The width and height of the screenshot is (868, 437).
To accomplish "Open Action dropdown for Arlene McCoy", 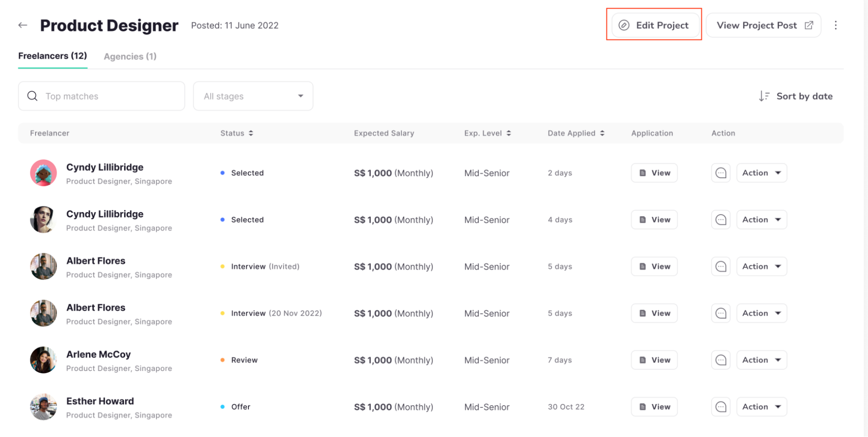I will [x=761, y=360].
